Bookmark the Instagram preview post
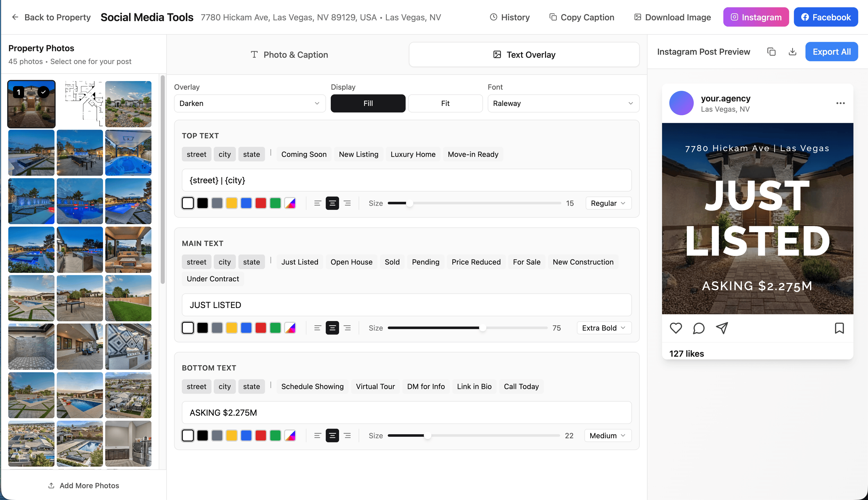868x500 pixels. click(839, 328)
